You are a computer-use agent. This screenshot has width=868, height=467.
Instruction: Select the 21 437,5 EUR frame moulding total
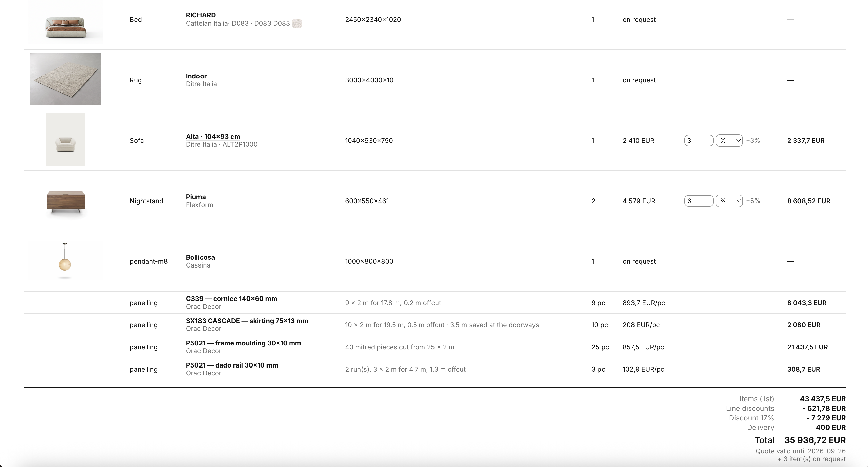pyautogui.click(x=807, y=347)
